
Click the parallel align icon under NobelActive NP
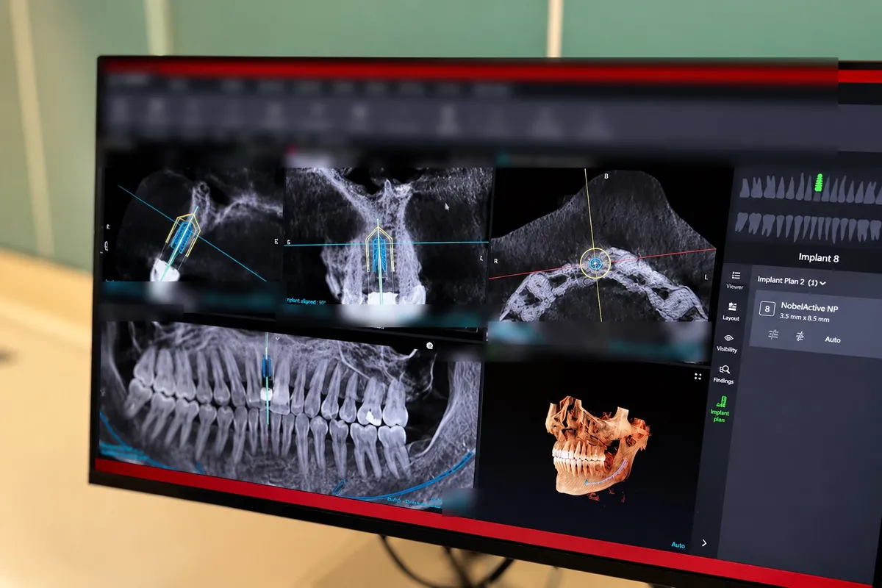tap(773, 335)
